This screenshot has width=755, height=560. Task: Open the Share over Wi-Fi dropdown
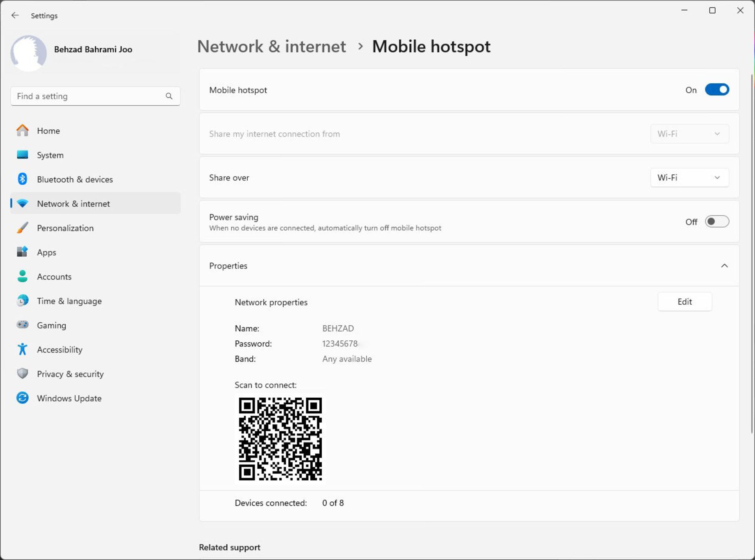tap(689, 178)
